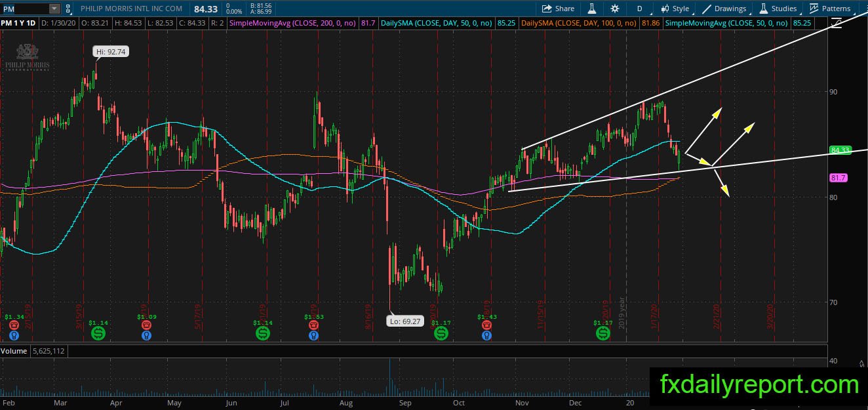Image resolution: width=868 pixels, height=410 pixels.
Task: Select DailySMA (CLOSE, DAY, 50, 0, no) label
Action: click(435, 23)
